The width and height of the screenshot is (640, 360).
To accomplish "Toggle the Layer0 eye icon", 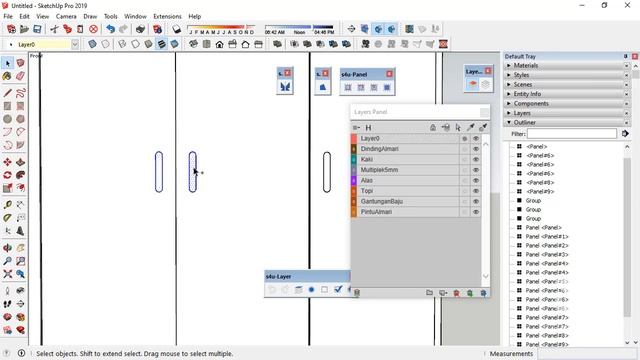I will click(x=476, y=139).
